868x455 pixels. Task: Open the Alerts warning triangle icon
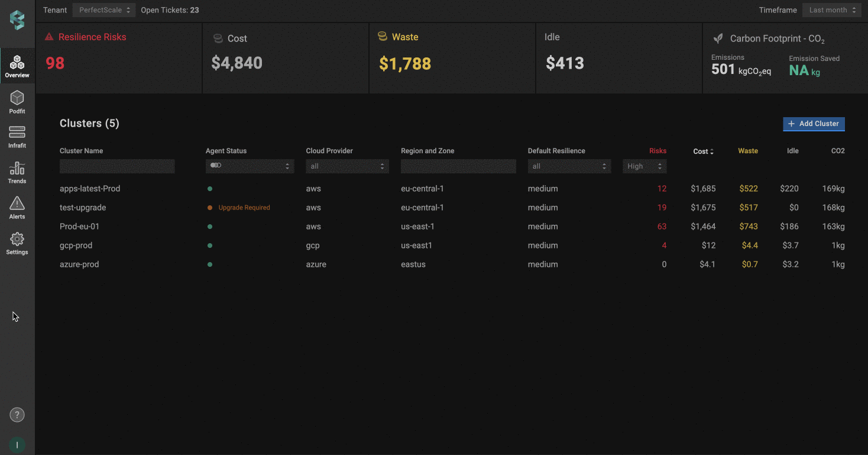[x=17, y=204]
